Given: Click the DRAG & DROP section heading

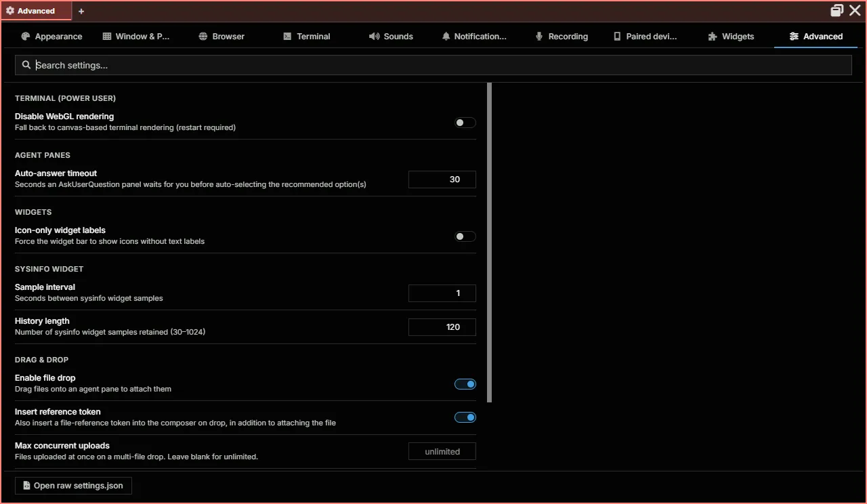Looking at the screenshot, I should coord(42,360).
